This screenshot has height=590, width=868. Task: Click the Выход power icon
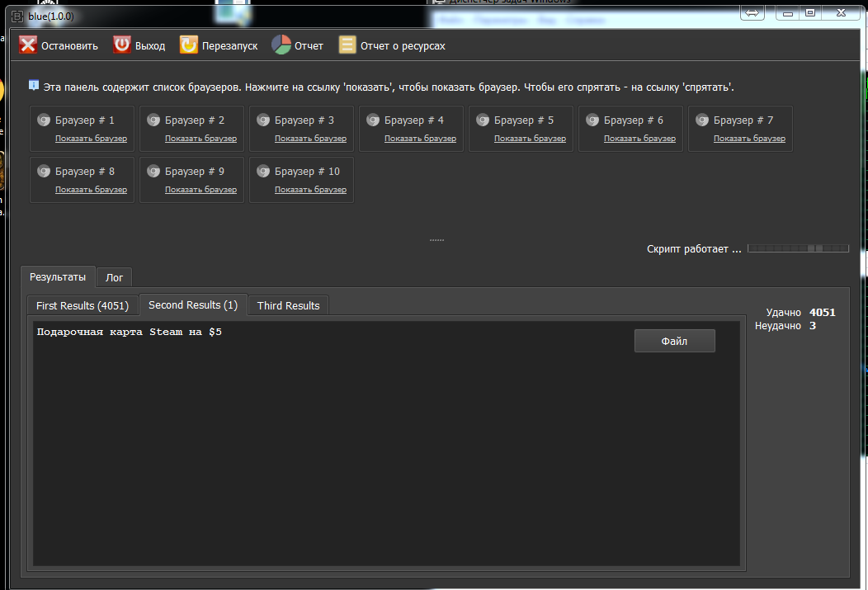[122, 45]
